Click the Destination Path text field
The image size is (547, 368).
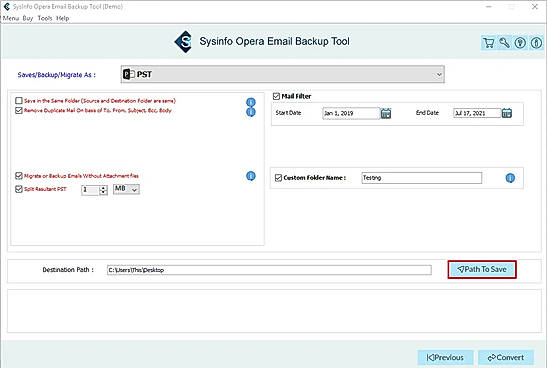(x=269, y=270)
